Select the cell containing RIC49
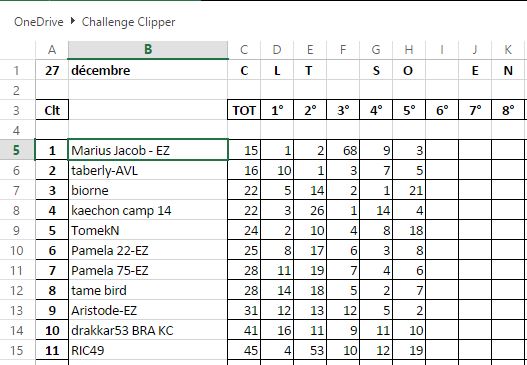Screen dimensions: 527x365 148,350
